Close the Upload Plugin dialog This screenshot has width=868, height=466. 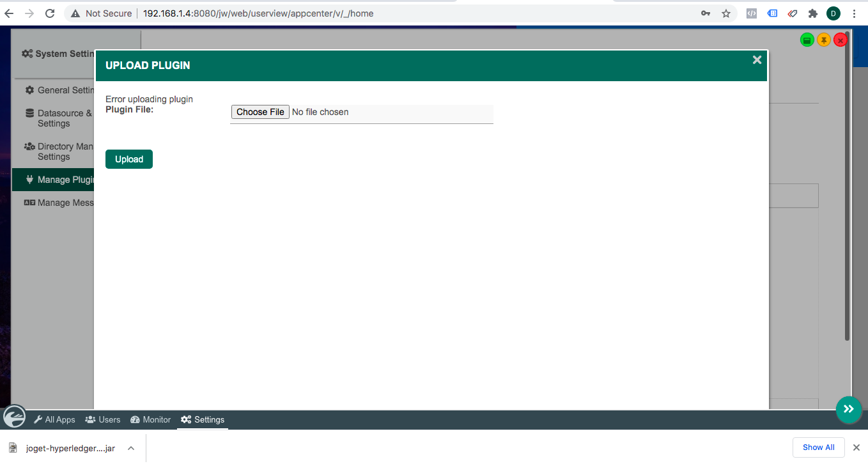point(757,59)
